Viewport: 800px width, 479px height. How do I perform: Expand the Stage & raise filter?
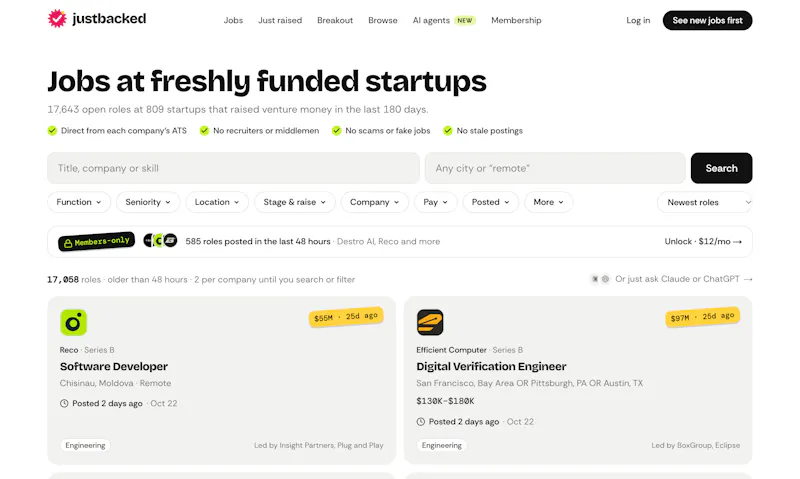click(x=294, y=202)
